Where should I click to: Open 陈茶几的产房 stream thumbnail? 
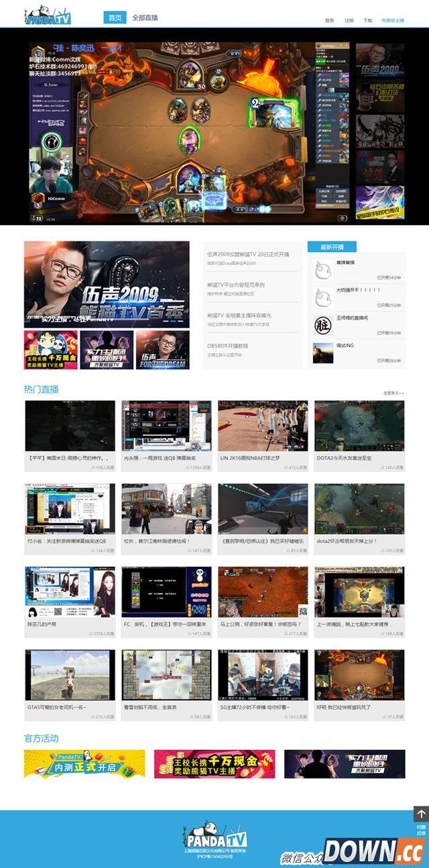[70, 592]
